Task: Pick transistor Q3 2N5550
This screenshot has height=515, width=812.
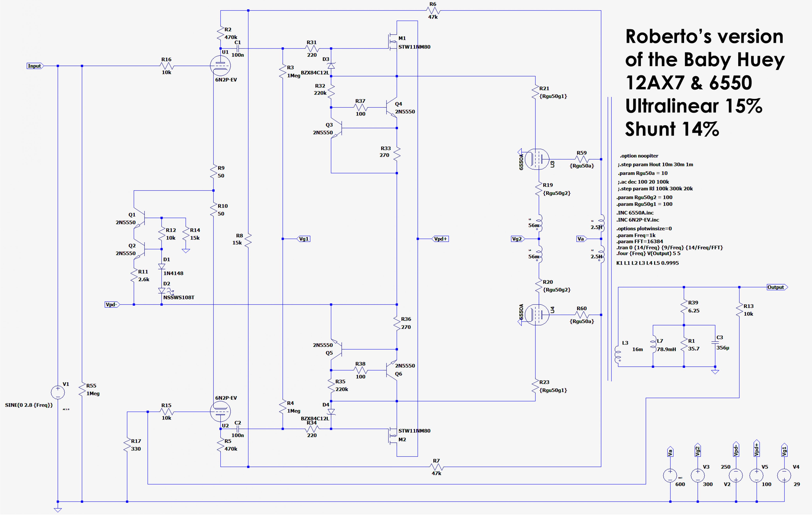Action: pyautogui.click(x=337, y=128)
